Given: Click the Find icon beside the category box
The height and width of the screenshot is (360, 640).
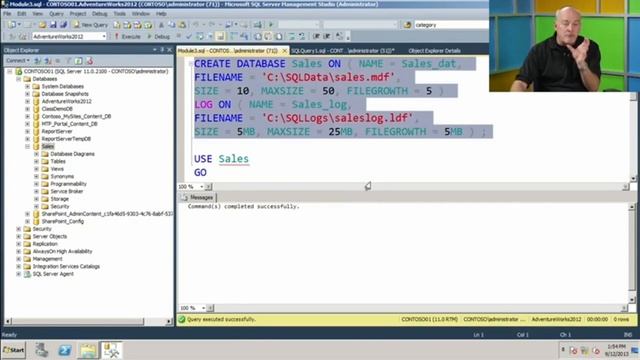Looking at the screenshot, I should [x=407, y=25].
